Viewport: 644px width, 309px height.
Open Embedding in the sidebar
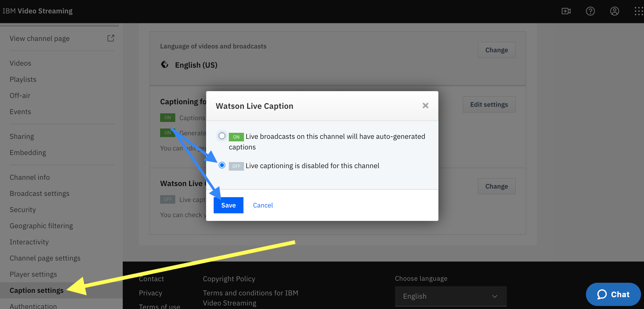tap(28, 152)
